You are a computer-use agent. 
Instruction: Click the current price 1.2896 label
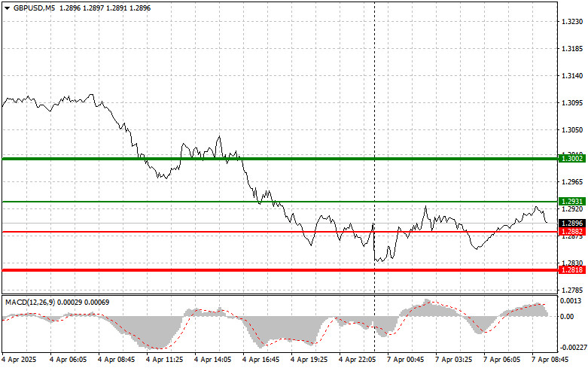[572, 224]
